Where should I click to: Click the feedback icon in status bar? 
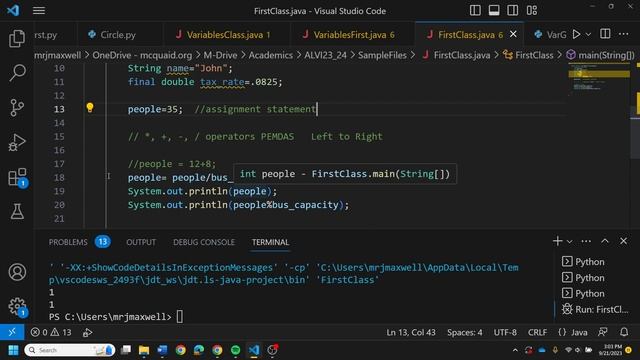(x=603, y=332)
